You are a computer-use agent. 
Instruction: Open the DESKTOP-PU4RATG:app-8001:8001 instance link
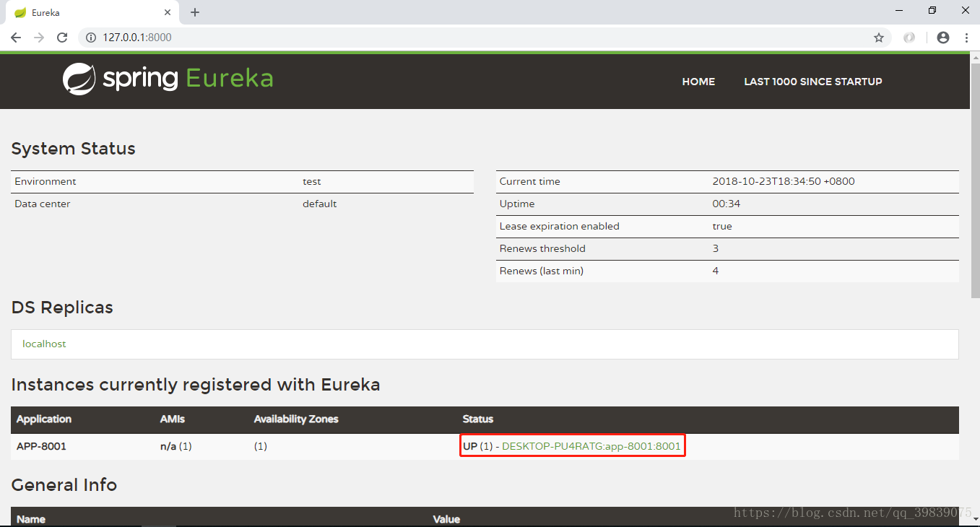coord(591,446)
